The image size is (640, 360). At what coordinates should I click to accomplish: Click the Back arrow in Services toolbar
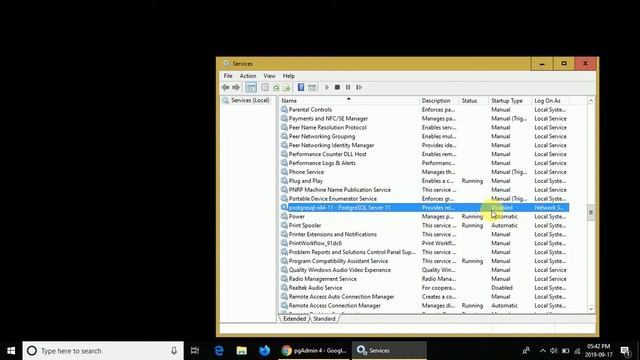225,87
